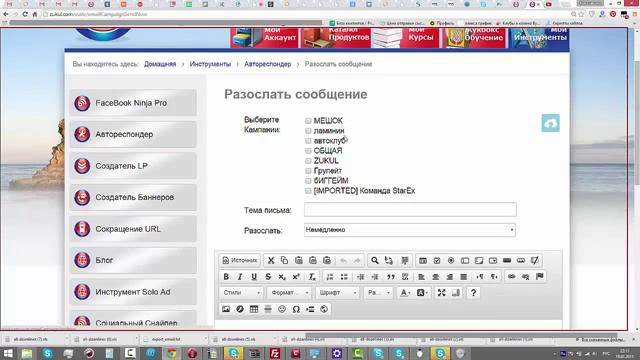The height and width of the screenshot is (360, 640).
Task: Click the blue cloud upload icon
Action: coord(550,123)
